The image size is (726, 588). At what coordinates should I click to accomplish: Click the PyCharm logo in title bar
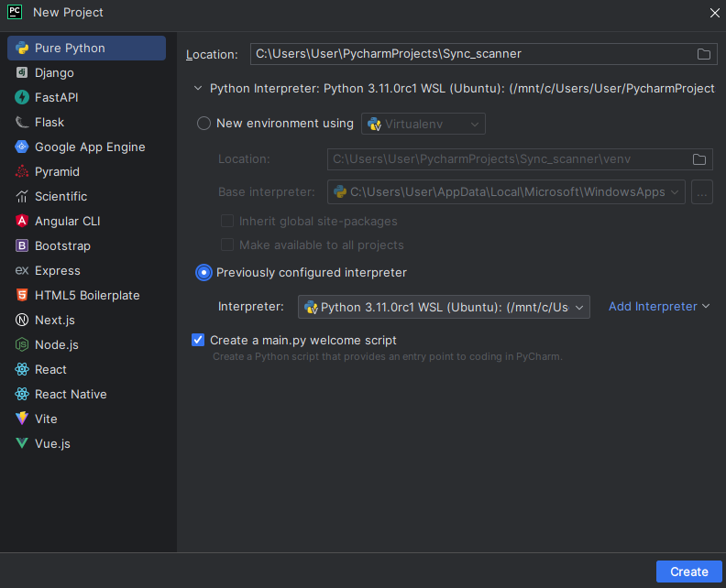[15, 12]
